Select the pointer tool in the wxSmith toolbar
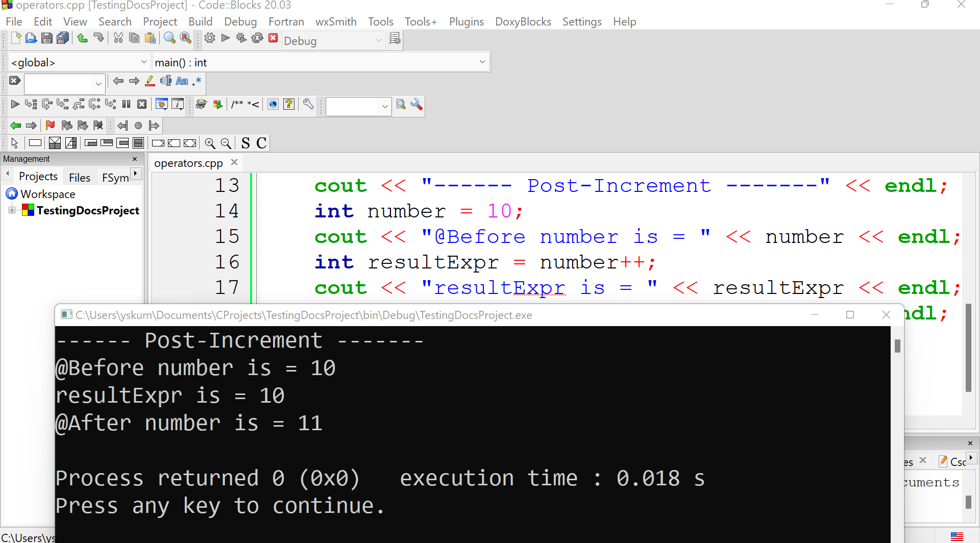 point(15,143)
